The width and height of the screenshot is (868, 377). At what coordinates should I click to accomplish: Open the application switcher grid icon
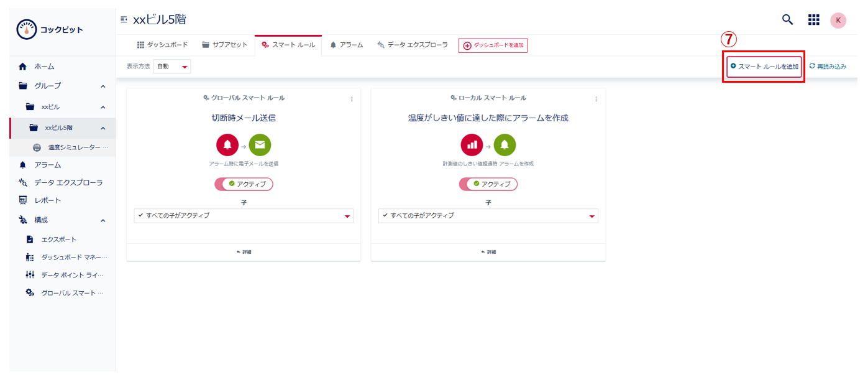pos(813,20)
